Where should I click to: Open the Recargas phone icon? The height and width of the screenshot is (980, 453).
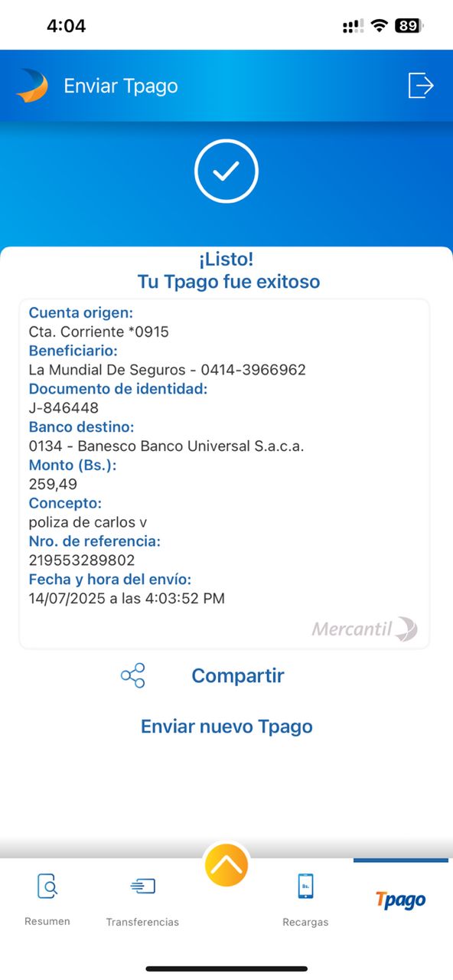click(x=305, y=886)
